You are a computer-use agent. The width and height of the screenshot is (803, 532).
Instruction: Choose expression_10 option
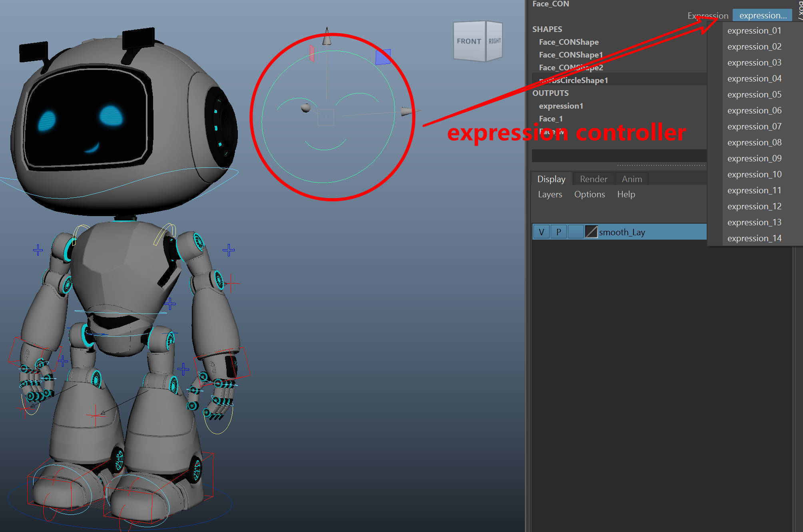point(754,175)
